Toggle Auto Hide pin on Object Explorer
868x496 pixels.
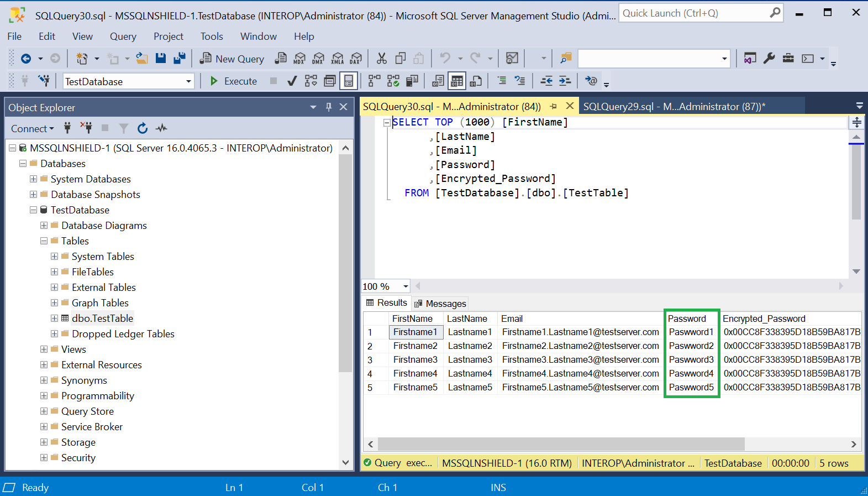pos(329,107)
